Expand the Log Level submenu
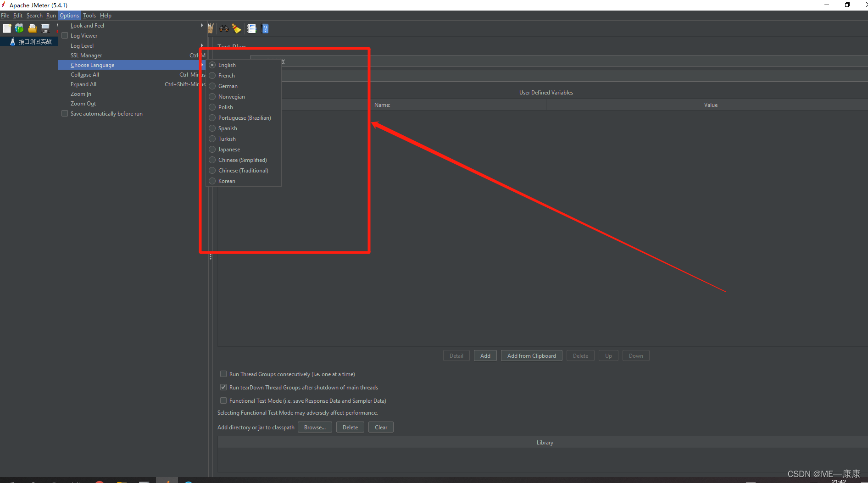Image resolution: width=868 pixels, height=483 pixels. tap(132, 46)
